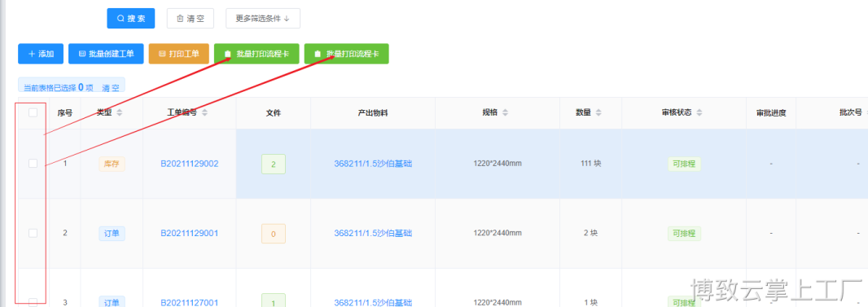The image size is (868, 307).
Task: Check the checkbox for row B20211129001
Action: [x=33, y=233]
